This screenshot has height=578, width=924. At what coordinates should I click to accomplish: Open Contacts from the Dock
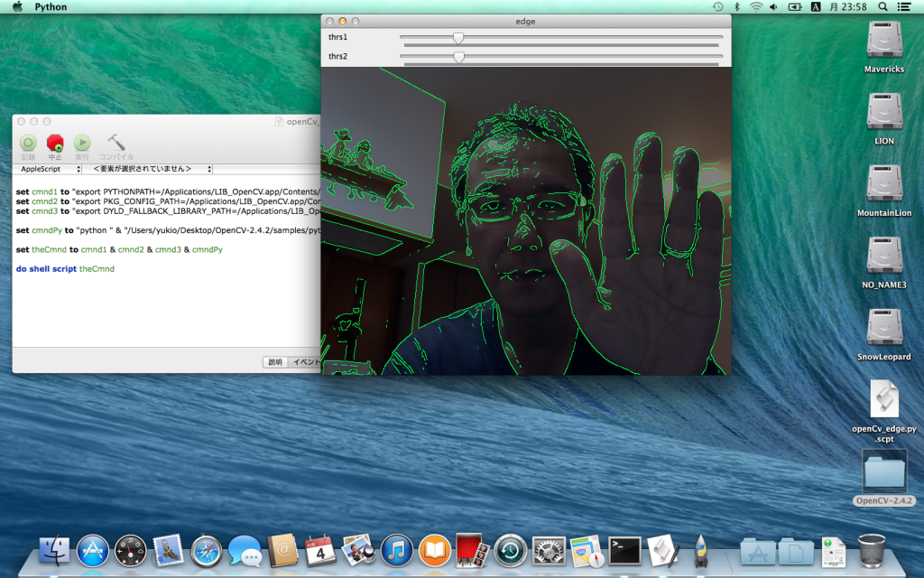(282, 551)
